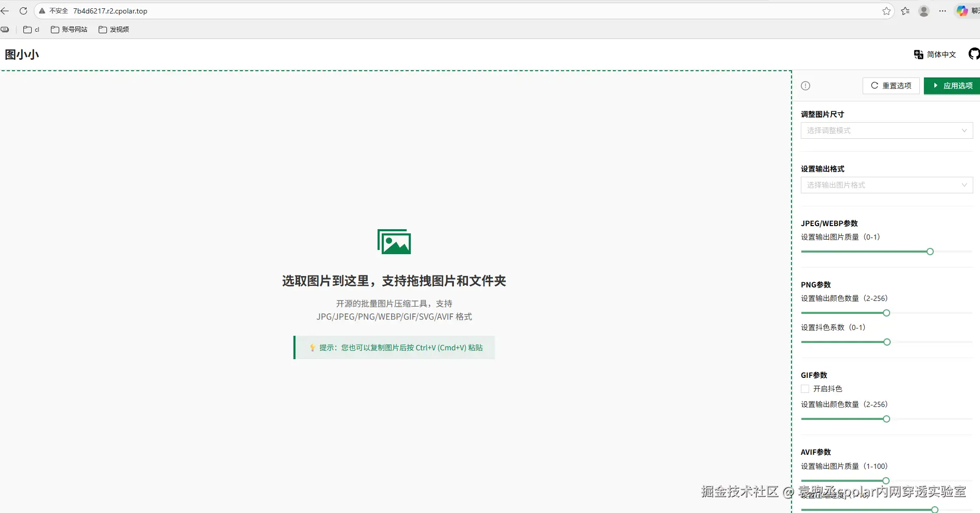Click the 重置选项 reset button
980x513 pixels.
coord(891,86)
